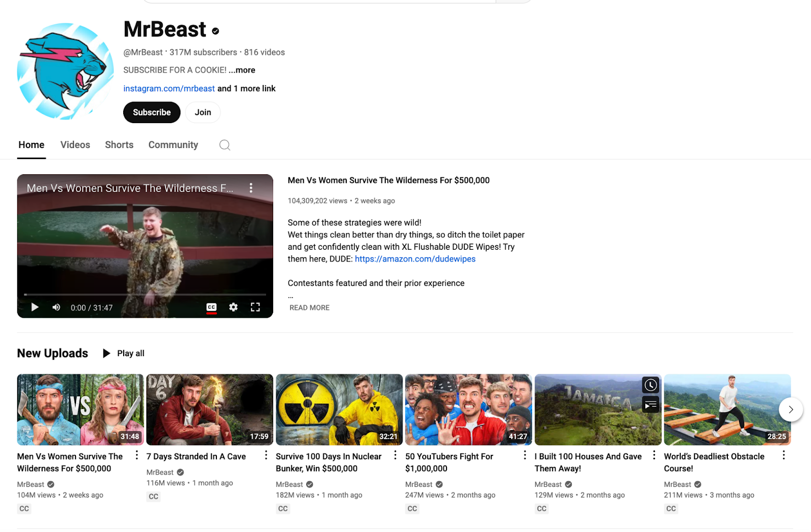Add the Jamaica houses video to queue
Viewport: 811px width, 532px height.
pyautogui.click(x=650, y=404)
